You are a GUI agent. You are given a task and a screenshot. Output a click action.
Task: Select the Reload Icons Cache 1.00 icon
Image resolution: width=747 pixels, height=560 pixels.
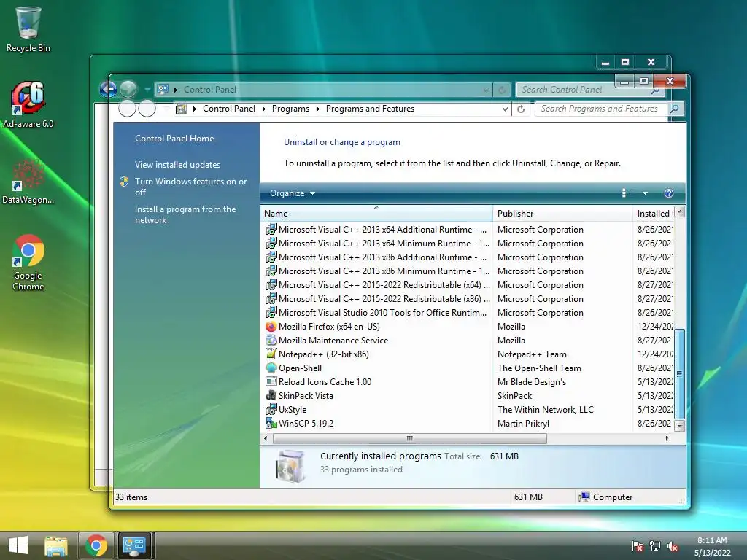point(271,381)
